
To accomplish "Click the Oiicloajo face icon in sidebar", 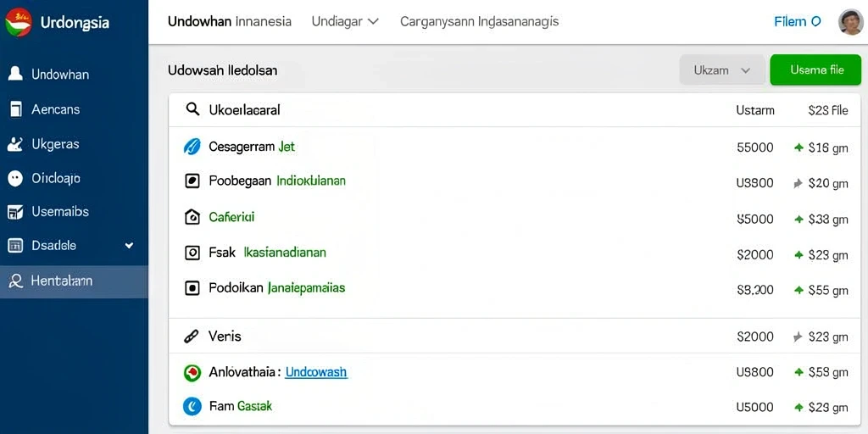I will (15, 178).
